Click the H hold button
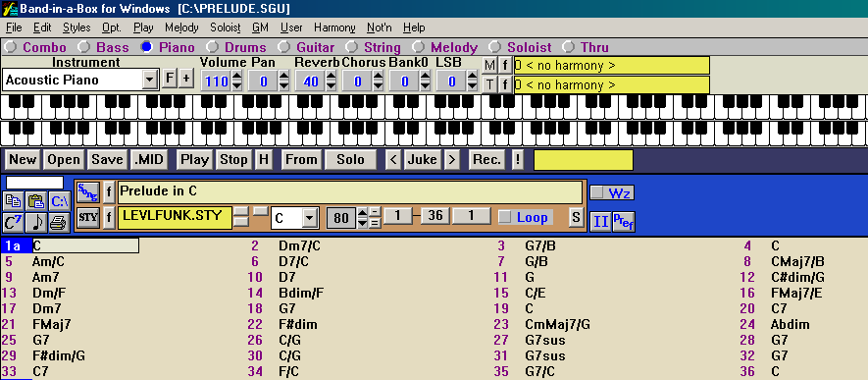Image resolution: width=868 pixels, height=380 pixels. coord(264,160)
